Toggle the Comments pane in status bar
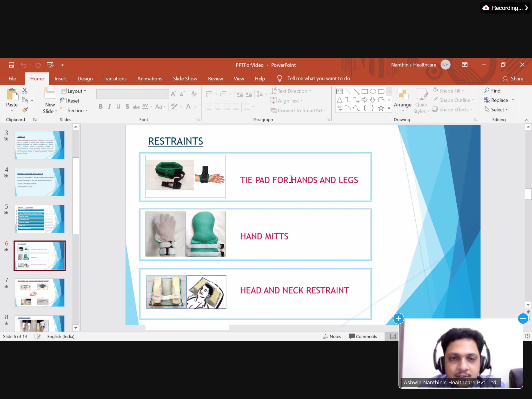The image size is (532, 399). (363, 336)
